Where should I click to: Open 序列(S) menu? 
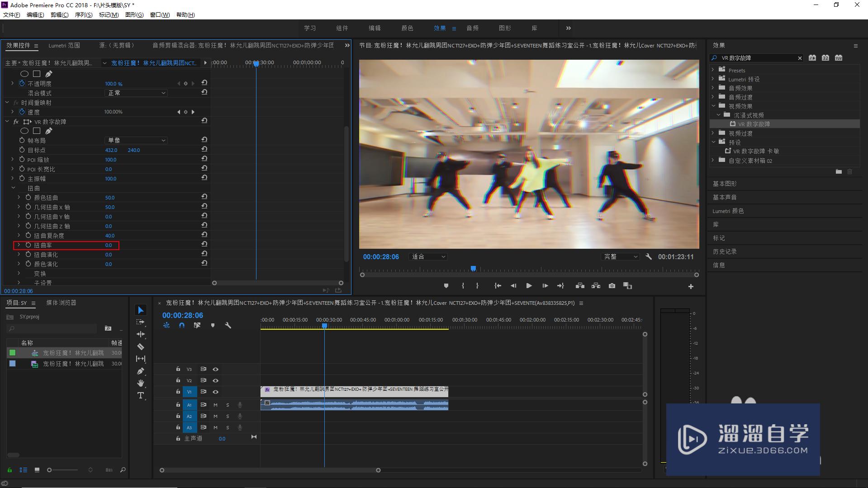(x=84, y=14)
